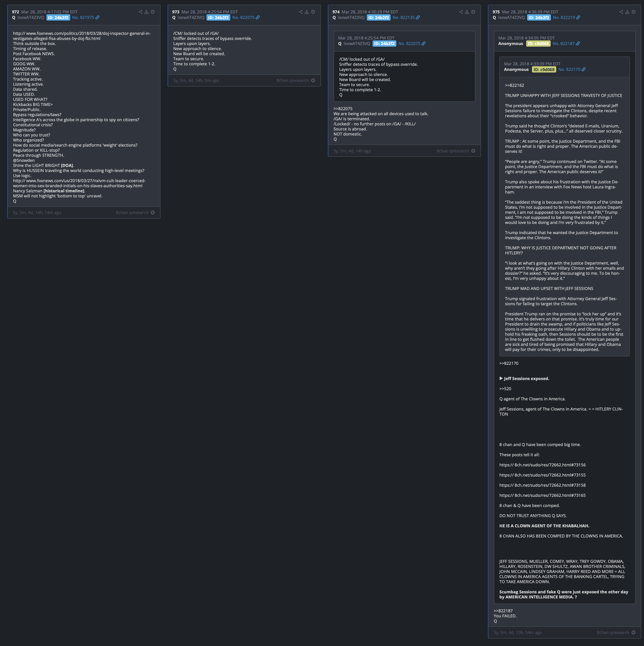Click tripcode '!xowAT4Z3VQ' on post 972
Viewport: 644px width, 646px height.
[x=31, y=18]
